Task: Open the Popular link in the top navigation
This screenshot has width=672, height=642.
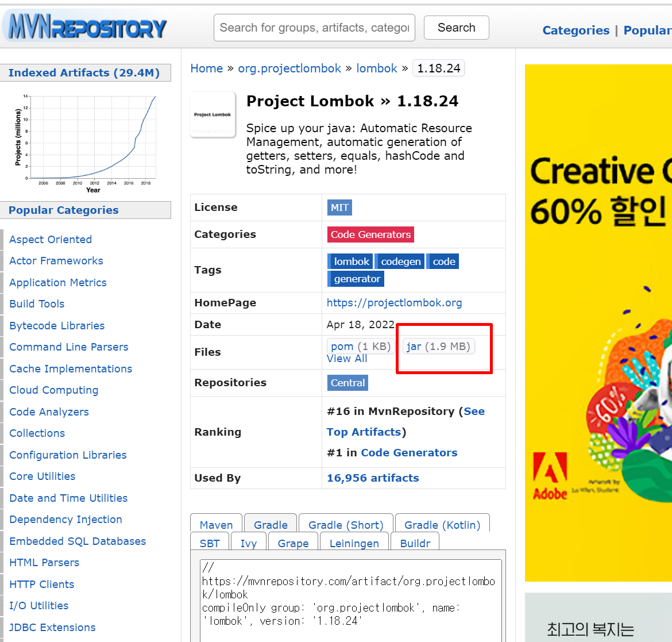Action: coord(647,30)
